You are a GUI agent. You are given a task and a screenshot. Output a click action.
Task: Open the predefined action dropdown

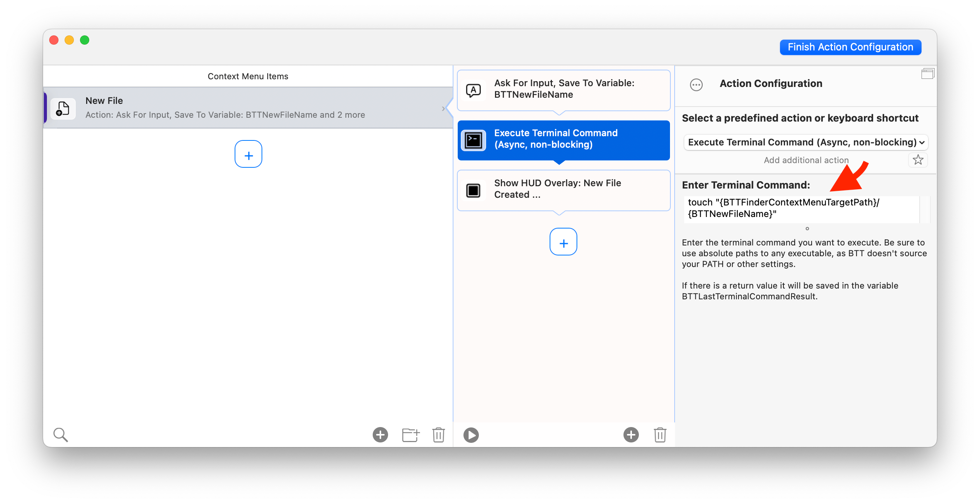(806, 142)
